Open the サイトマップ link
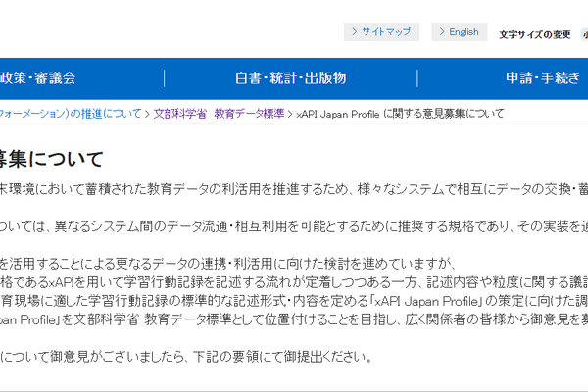 click(x=381, y=32)
